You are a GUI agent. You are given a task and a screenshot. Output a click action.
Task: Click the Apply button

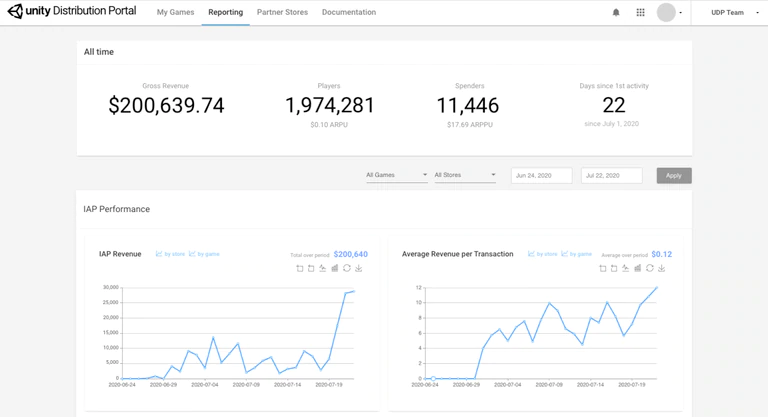[674, 175]
